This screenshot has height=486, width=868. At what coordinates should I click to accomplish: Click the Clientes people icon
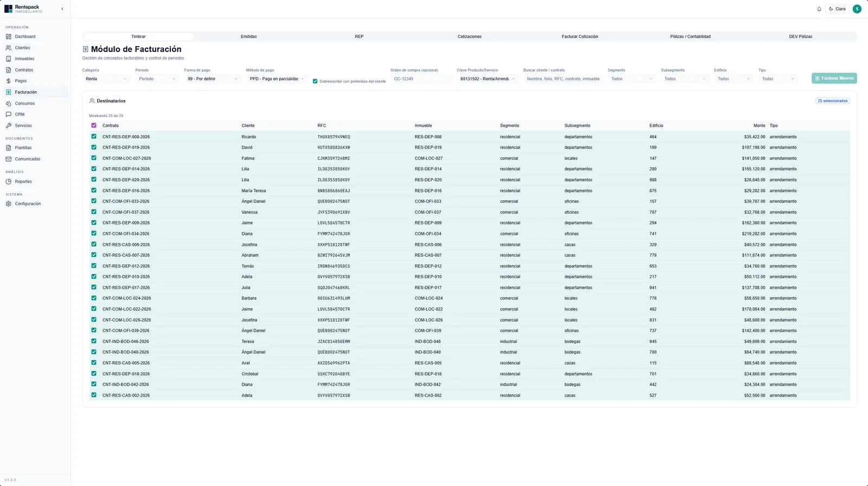9,48
